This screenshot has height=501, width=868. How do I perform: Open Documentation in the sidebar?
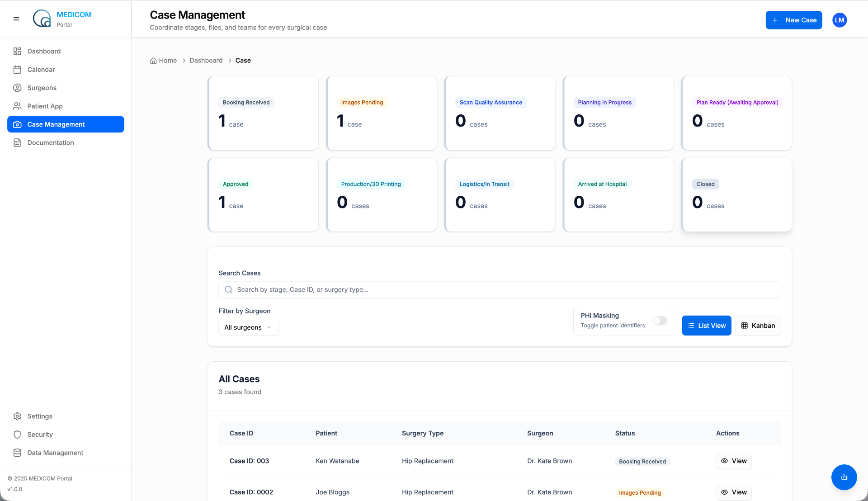tap(66, 143)
